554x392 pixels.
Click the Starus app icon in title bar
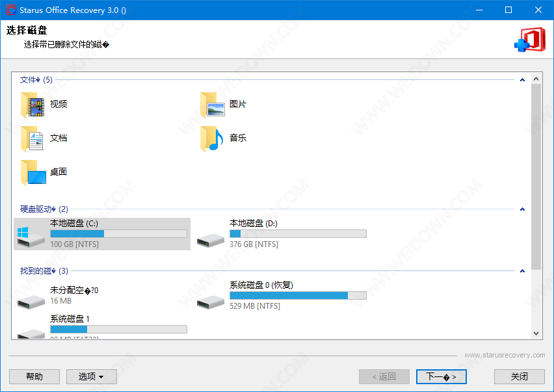[11, 10]
